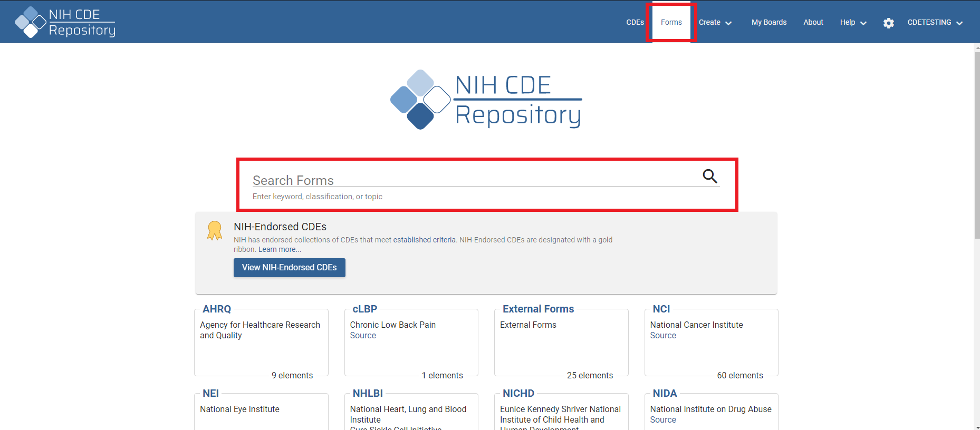This screenshot has width=980, height=430.
Task: Open settings via the gear icon
Action: (x=888, y=23)
